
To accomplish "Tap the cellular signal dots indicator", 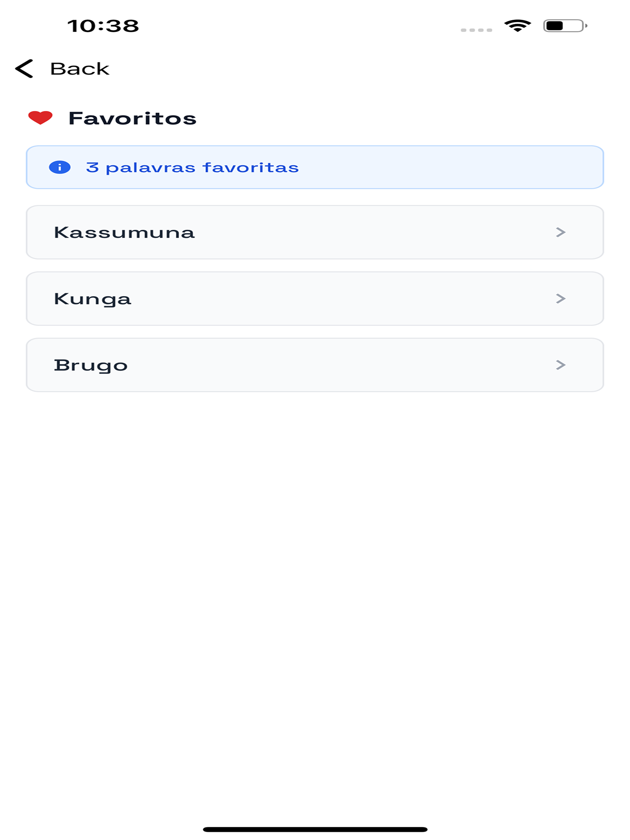I will (476, 30).
